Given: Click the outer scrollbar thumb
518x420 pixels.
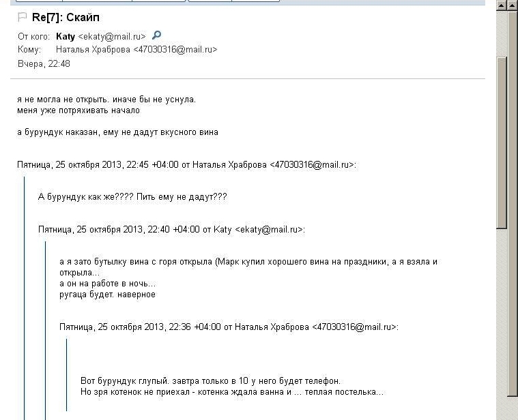Looking at the screenshot, I should tap(513, 203).
